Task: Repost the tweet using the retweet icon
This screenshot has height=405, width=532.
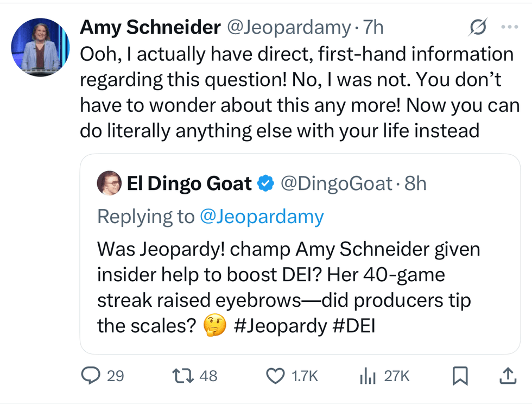Action: tap(180, 375)
